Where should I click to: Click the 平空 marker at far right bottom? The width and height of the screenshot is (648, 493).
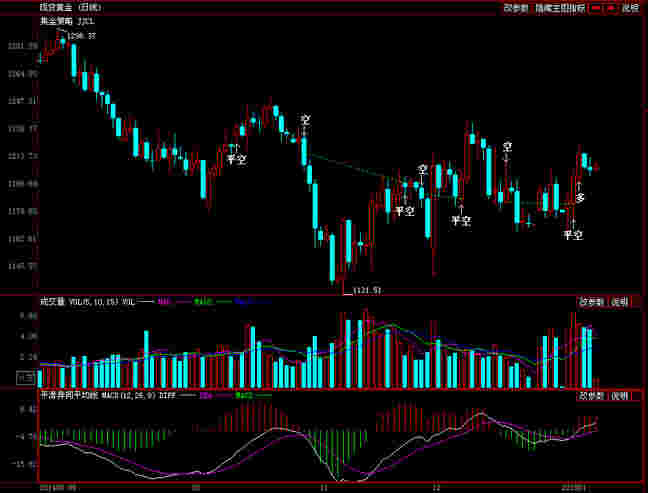tap(572, 235)
